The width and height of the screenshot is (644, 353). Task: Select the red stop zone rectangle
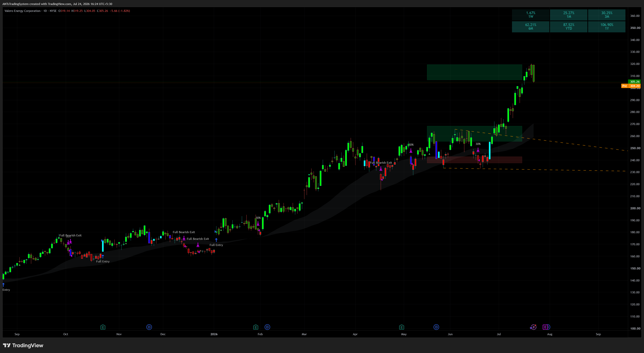[474, 160]
